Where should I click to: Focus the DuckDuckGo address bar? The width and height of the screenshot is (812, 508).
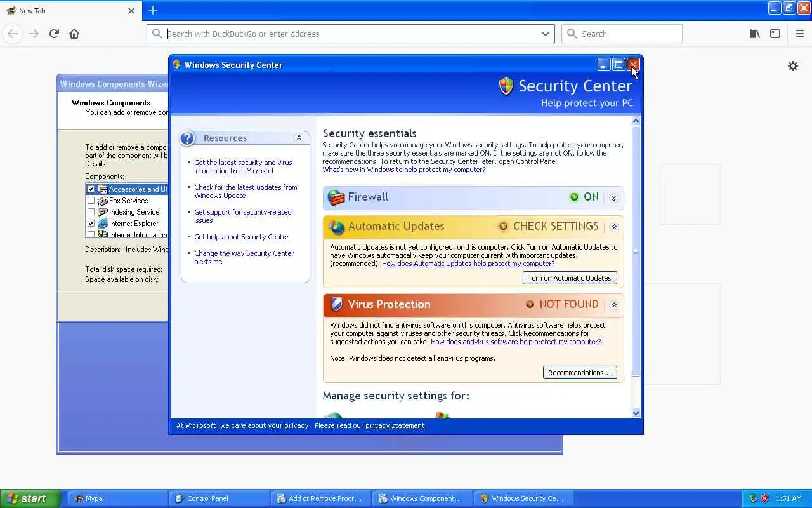(351, 34)
